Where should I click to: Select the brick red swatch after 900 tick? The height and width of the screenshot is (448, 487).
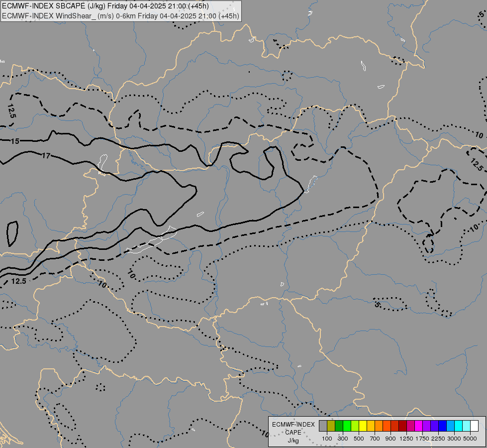(395, 426)
